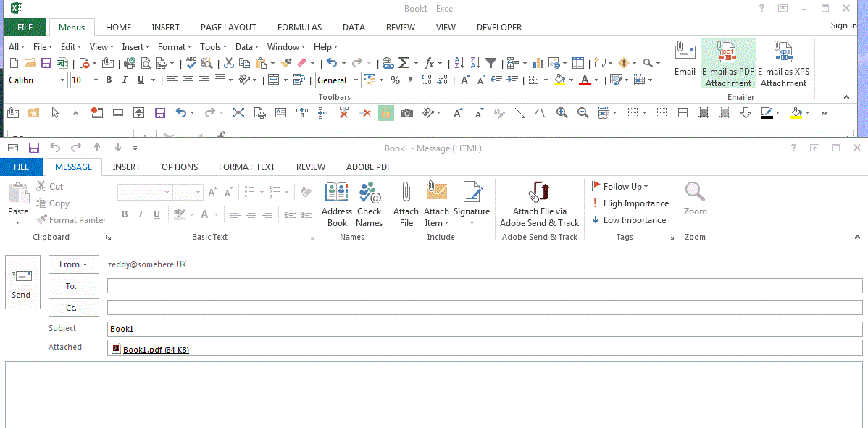Open the Tools menu in the Menus tab
Image resolution: width=868 pixels, height=428 pixels.
209,46
